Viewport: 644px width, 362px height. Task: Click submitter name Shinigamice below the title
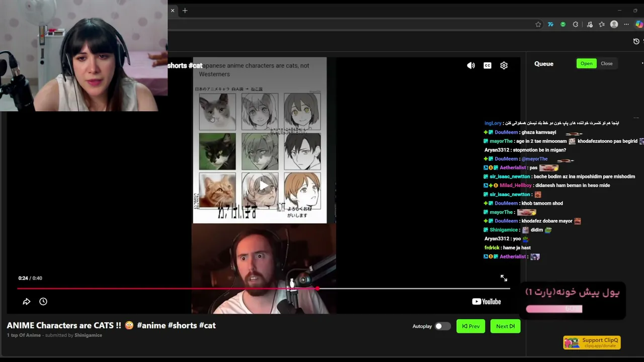point(88,335)
